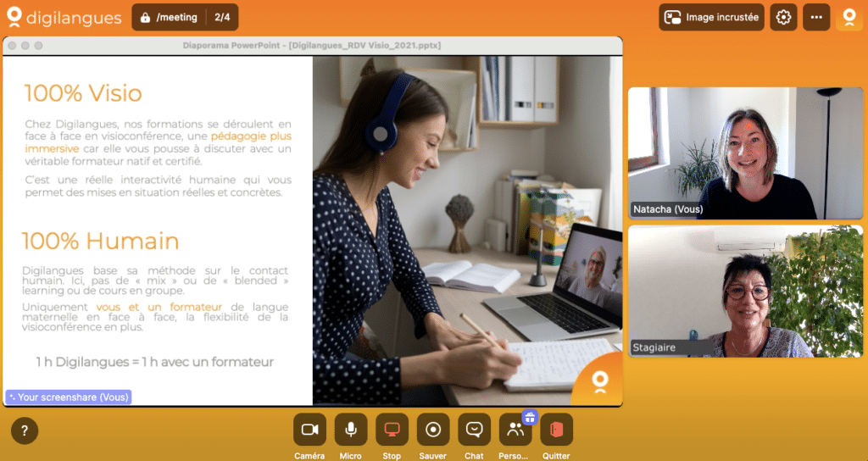The width and height of the screenshot is (868, 461).
Task: Click the /meeting room lock button
Action: pyautogui.click(x=169, y=17)
